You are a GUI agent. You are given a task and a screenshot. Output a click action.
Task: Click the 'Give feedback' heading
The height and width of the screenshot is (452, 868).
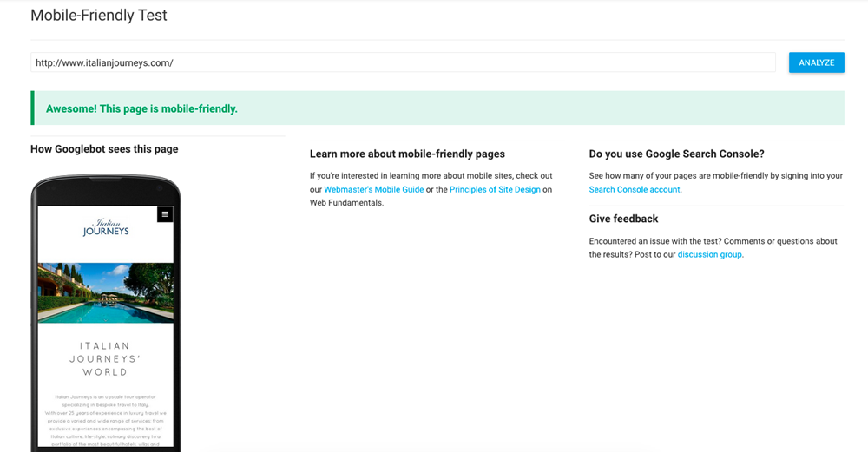click(623, 219)
